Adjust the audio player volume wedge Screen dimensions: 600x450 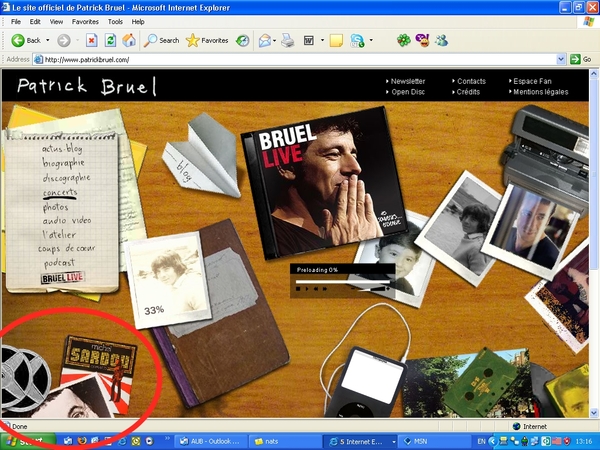click(x=372, y=289)
